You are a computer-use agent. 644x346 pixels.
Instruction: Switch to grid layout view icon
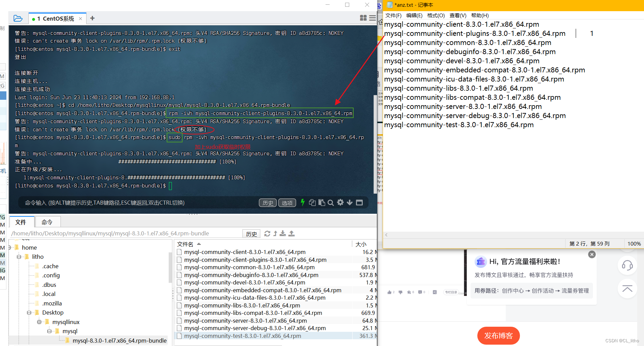[x=363, y=18]
